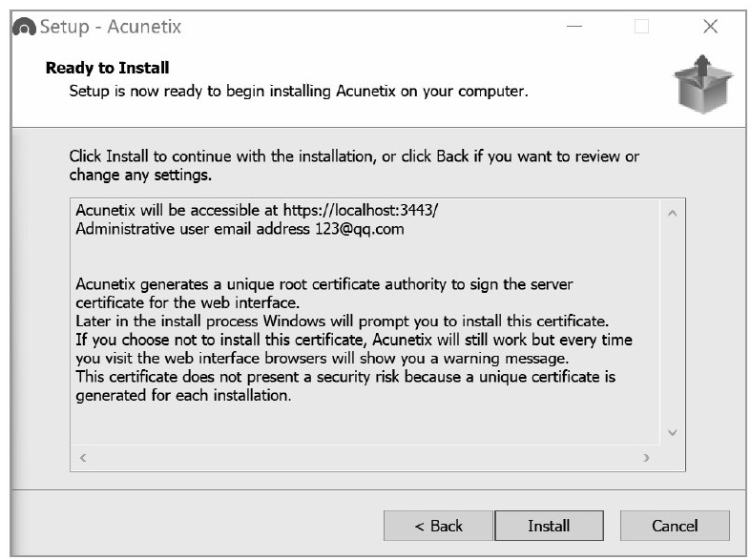Click the scroll-left arrow under the summary
This screenshot has height=560, width=751.
(83, 458)
